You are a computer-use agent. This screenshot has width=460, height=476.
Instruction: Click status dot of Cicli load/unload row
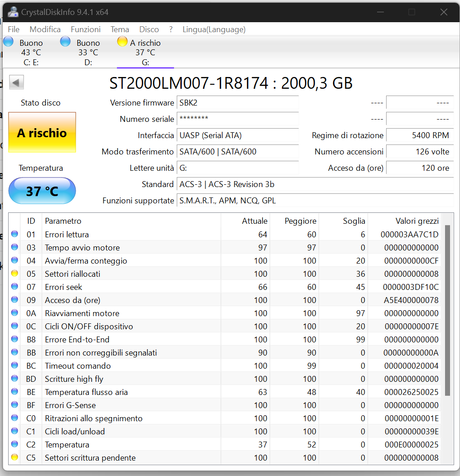pos(15,431)
